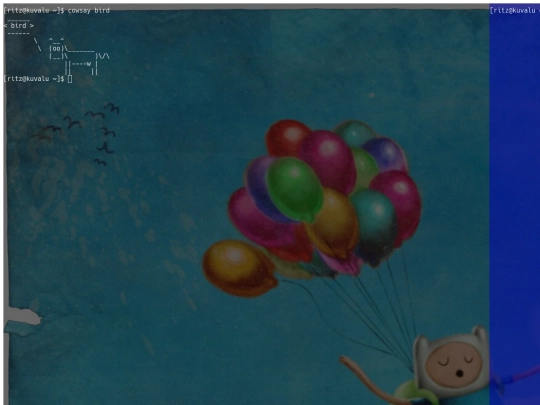540x405 pixels.
Task: Click the "cowsay bird" command text
Action: coord(89,11)
